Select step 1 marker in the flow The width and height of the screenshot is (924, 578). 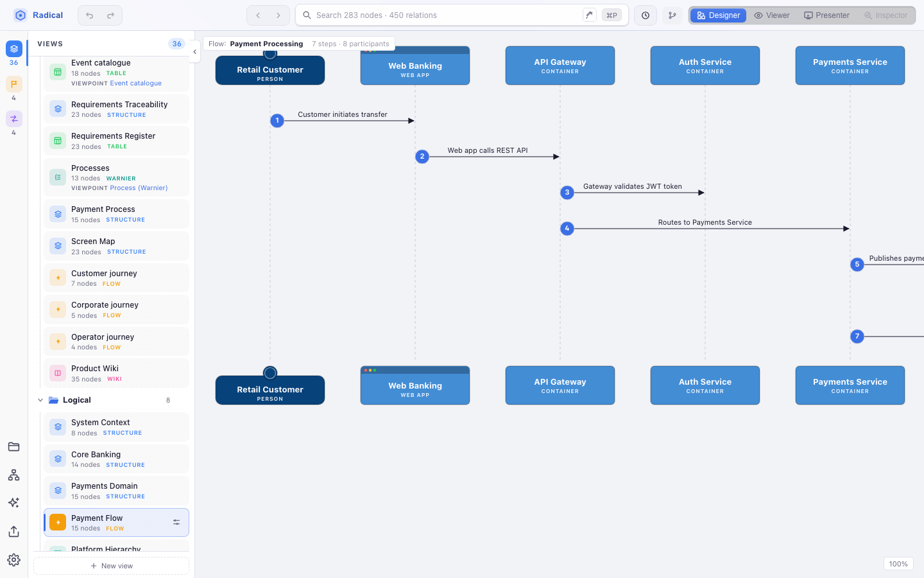click(x=277, y=121)
